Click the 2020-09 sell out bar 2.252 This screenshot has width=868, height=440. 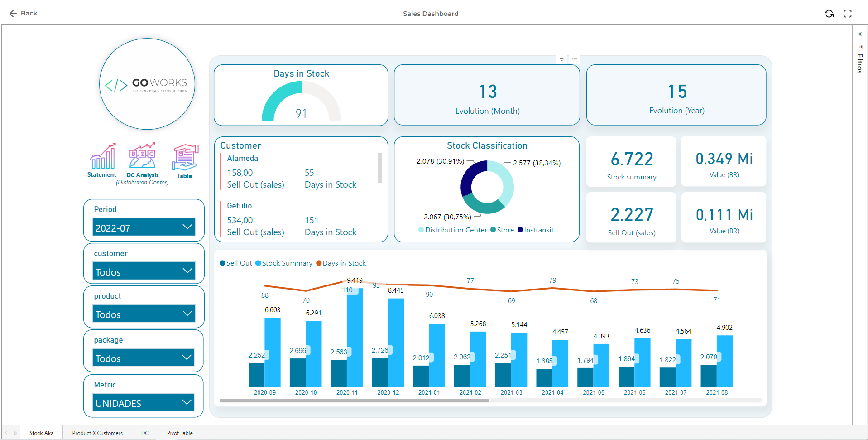256,375
